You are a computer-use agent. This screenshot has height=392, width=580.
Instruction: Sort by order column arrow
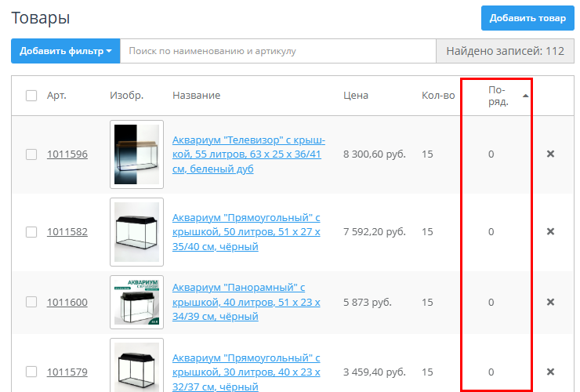click(525, 96)
